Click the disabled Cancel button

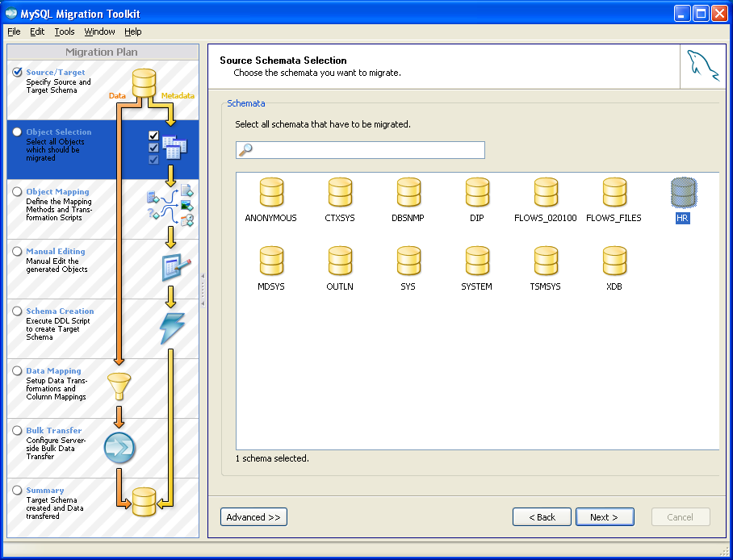coord(681,517)
